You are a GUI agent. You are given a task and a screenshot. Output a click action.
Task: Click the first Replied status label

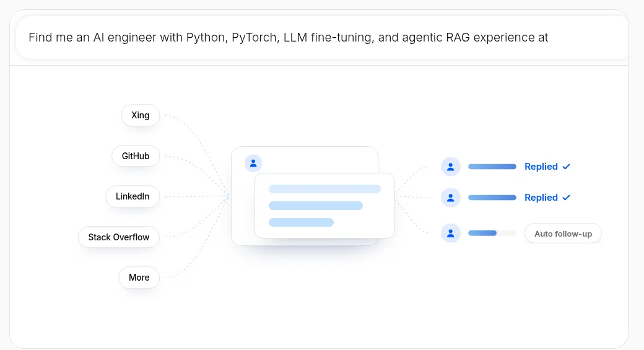pyautogui.click(x=547, y=167)
